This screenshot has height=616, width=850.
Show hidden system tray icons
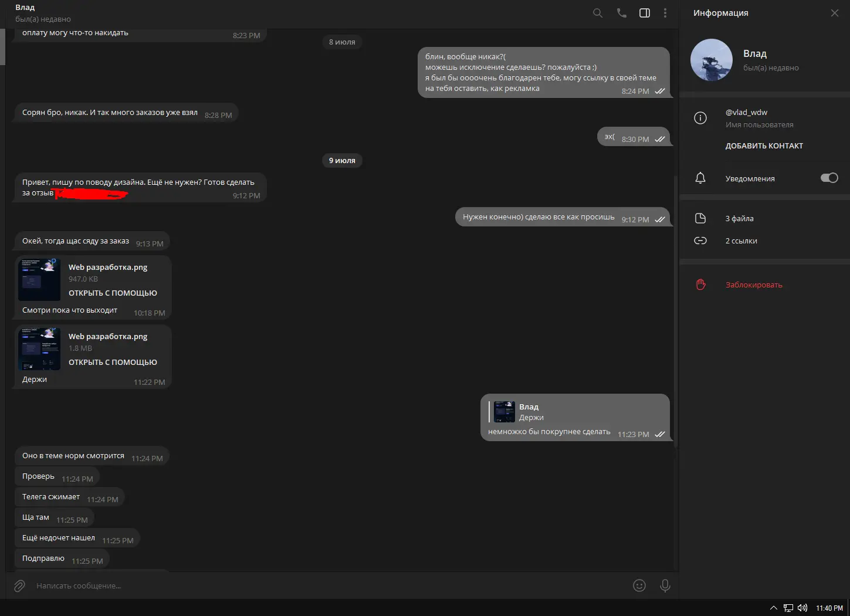[773, 608]
